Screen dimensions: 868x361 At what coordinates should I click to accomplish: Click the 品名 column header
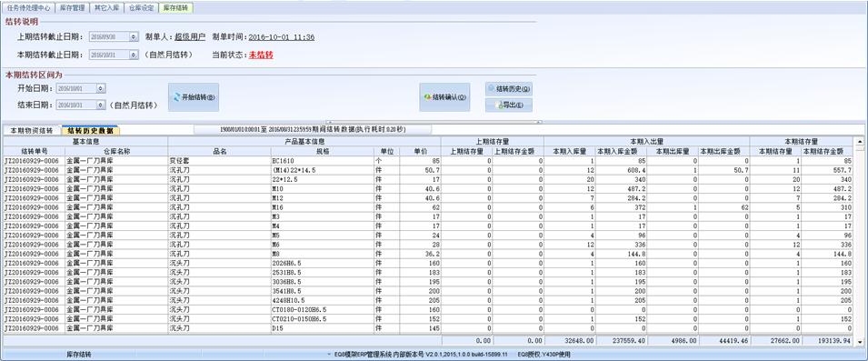coord(219,151)
